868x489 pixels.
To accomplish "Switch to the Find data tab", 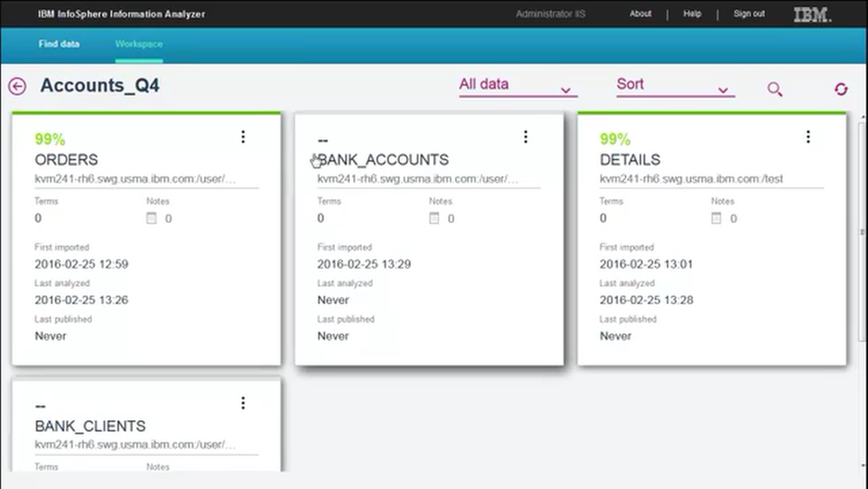I will click(x=59, y=43).
